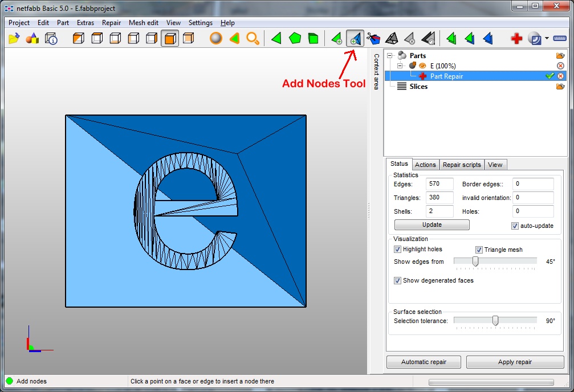
Task: Click the sphere shading mode icon
Action: pos(535,38)
